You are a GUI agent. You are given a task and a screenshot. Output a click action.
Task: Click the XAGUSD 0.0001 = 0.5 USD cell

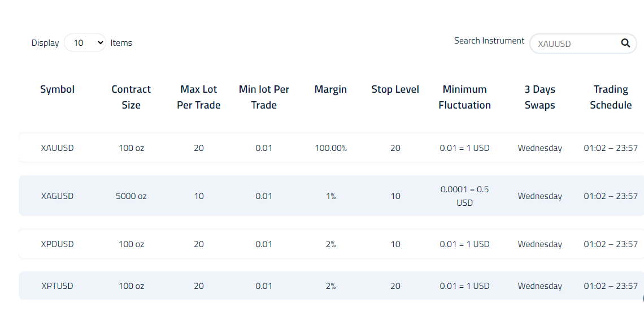pyautogui.click(x=464, y=196)
